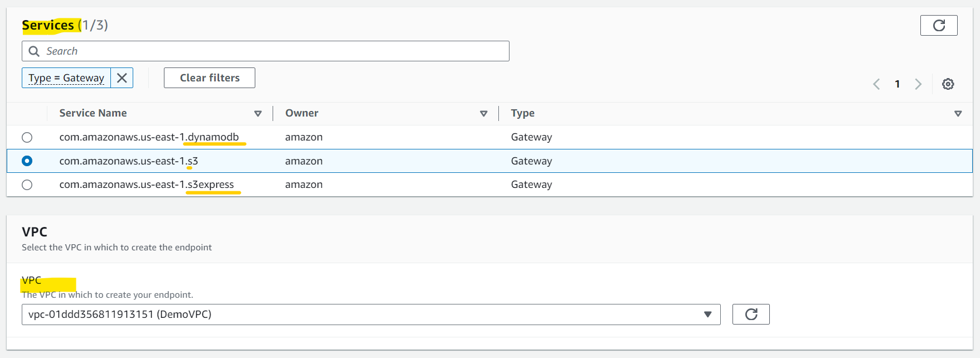Select the dynamodb service radio button
The height and width of the screenshot is (358, 980).
pyautogui.click(x=27, y=137)
